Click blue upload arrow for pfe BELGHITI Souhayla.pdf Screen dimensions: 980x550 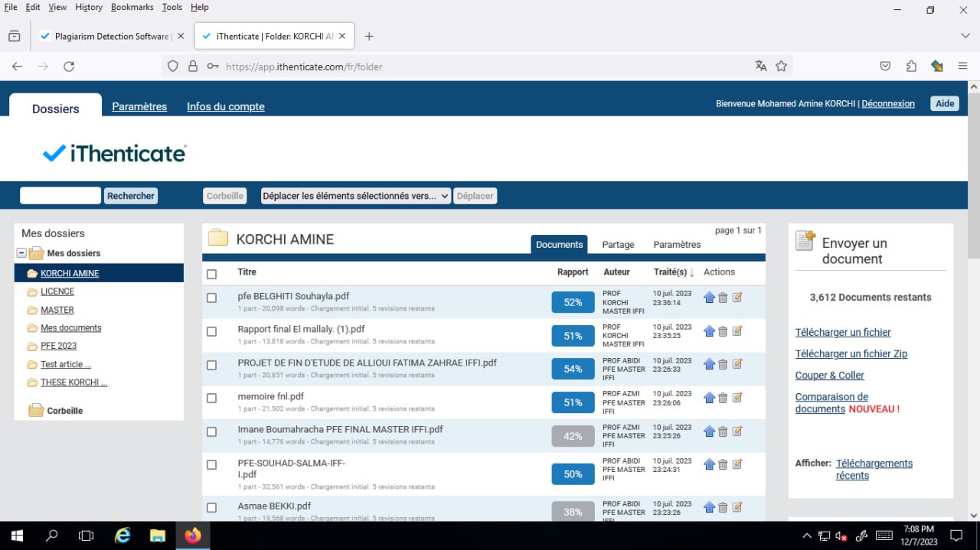tap(709, 298)
